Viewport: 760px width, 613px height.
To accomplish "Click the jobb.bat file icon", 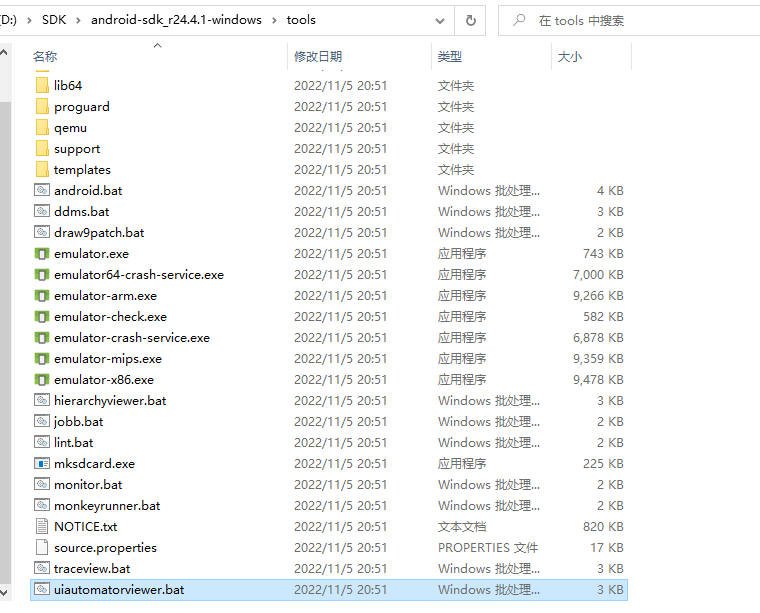I will 42,421.
